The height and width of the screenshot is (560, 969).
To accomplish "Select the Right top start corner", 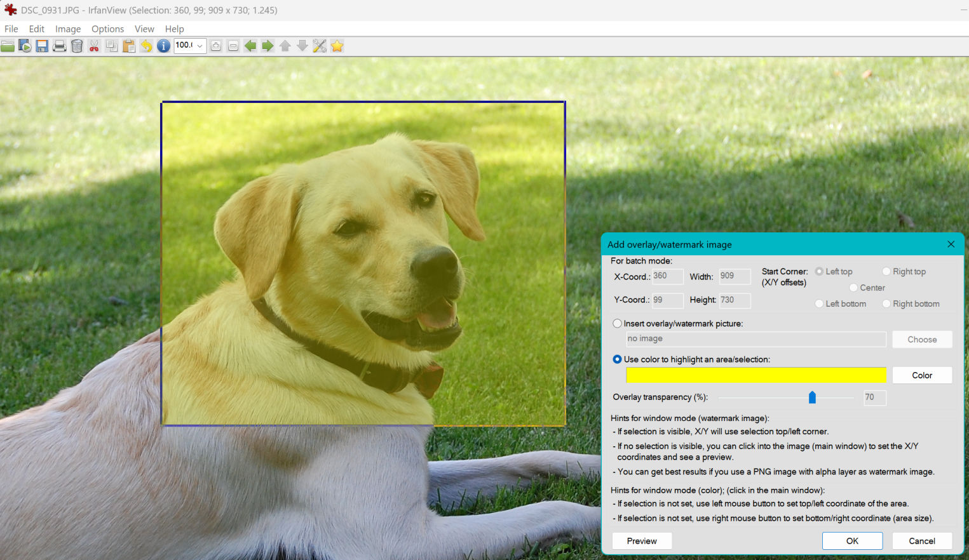I will tap(886, 272).
